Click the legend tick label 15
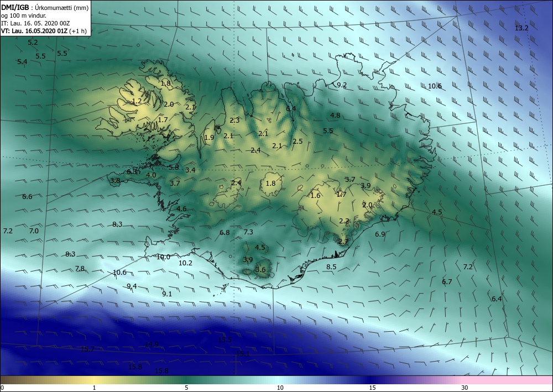Image resolution: width=553 pixels, height=392 pixels. (x=372, y=388)
